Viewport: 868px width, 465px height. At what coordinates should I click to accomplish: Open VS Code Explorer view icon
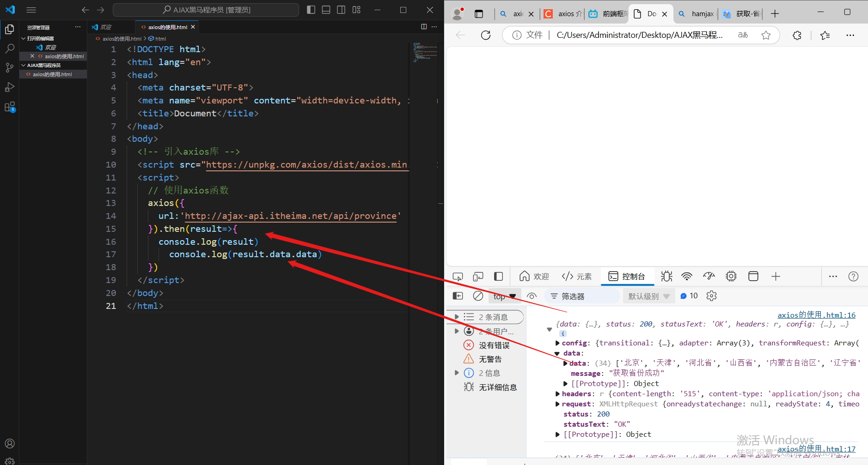pos(9,30)
